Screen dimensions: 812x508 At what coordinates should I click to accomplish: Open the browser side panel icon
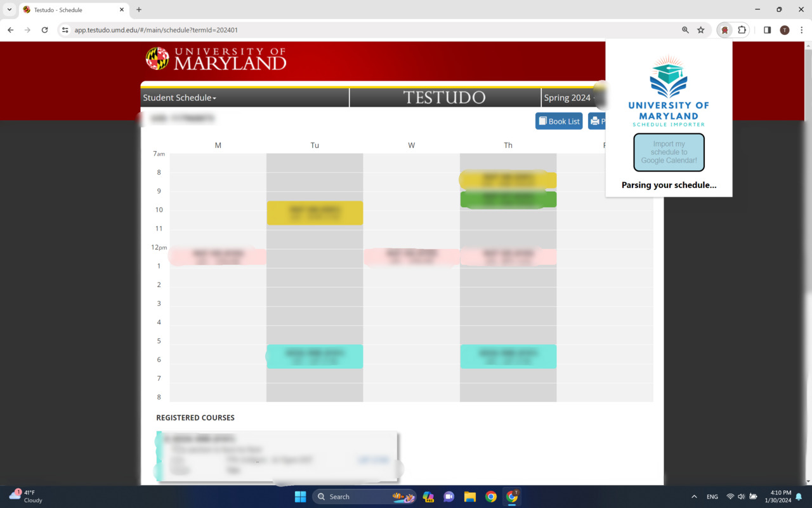point(767,30)
